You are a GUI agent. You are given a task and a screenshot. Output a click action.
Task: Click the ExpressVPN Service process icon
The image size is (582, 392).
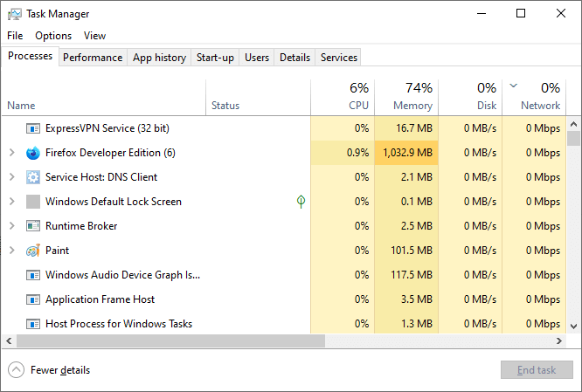click(x=33, y=128)
